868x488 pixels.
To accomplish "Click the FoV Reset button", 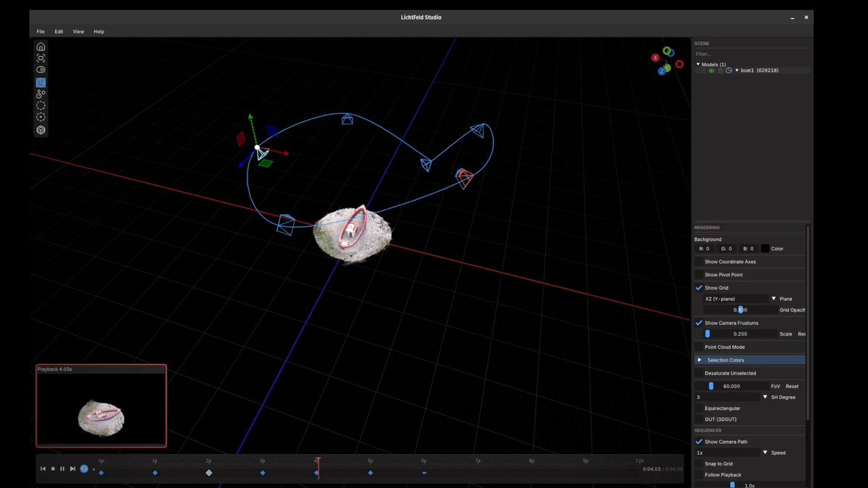I will [x=792, y=386].
